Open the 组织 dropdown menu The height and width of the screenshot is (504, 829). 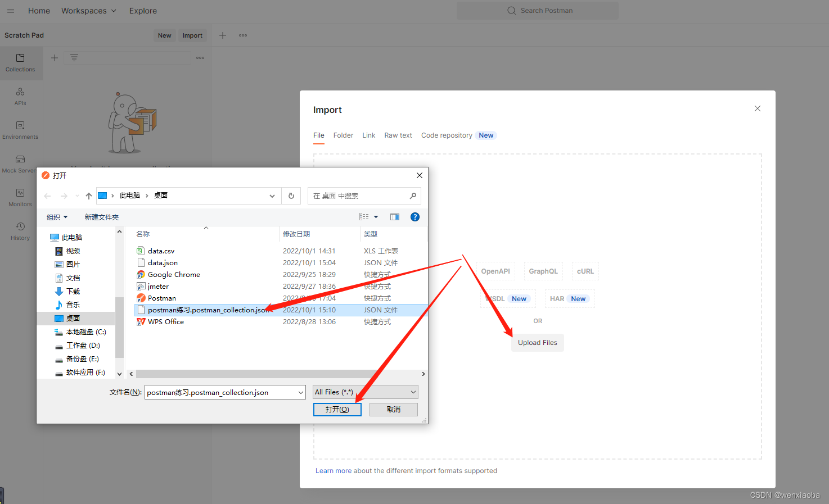(x=57, y=217)
